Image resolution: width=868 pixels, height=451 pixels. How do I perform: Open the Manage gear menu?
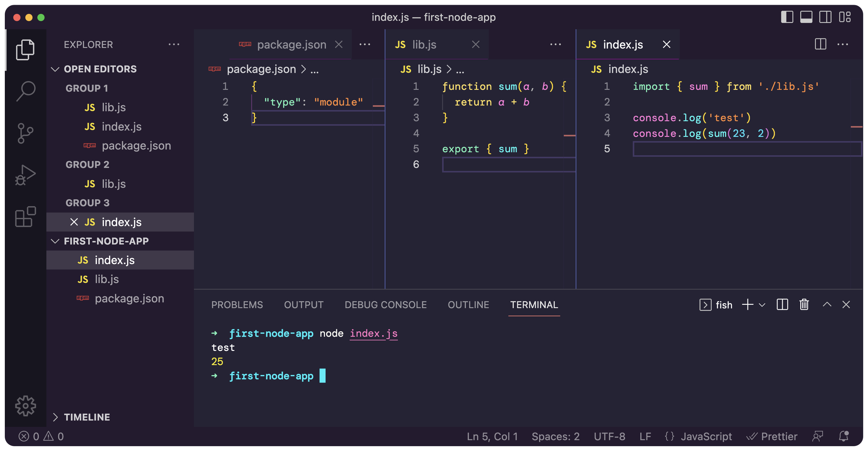pyautogui.click(x=26, y=405)
